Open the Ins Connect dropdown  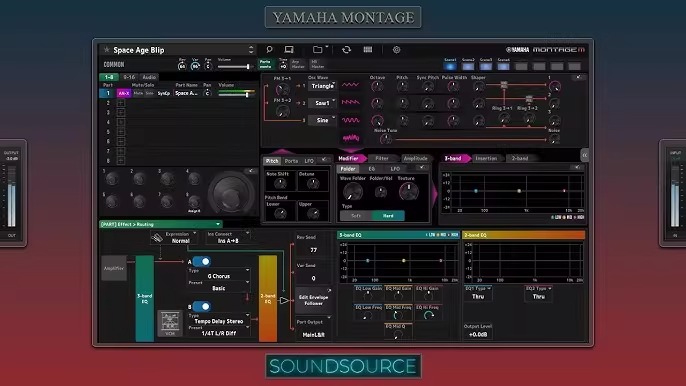pos(228,238)
